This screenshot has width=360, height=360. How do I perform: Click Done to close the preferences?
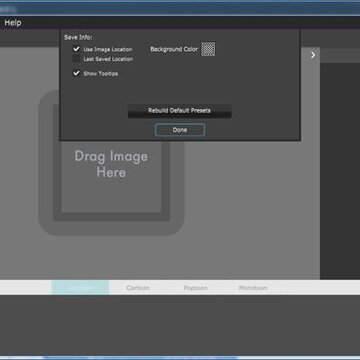click(x=180, y=130)
